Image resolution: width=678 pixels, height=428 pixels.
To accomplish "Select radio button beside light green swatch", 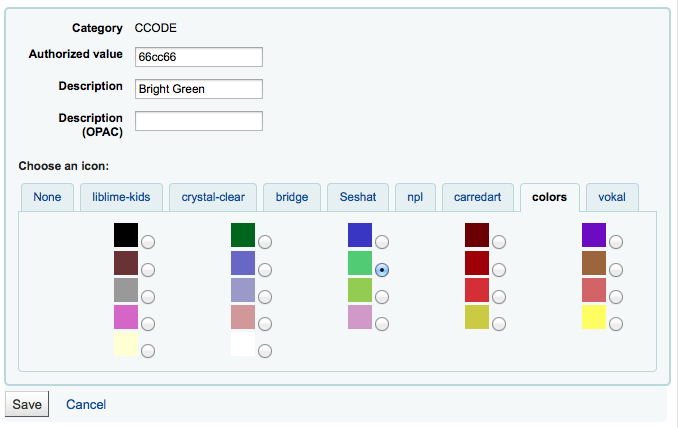I will [382, 297].
